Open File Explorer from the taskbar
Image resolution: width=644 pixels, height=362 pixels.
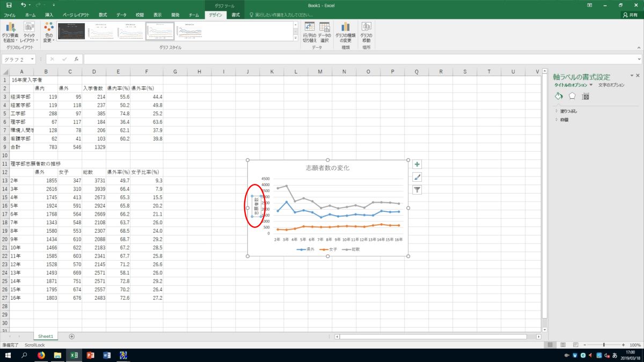click(57, 355)
